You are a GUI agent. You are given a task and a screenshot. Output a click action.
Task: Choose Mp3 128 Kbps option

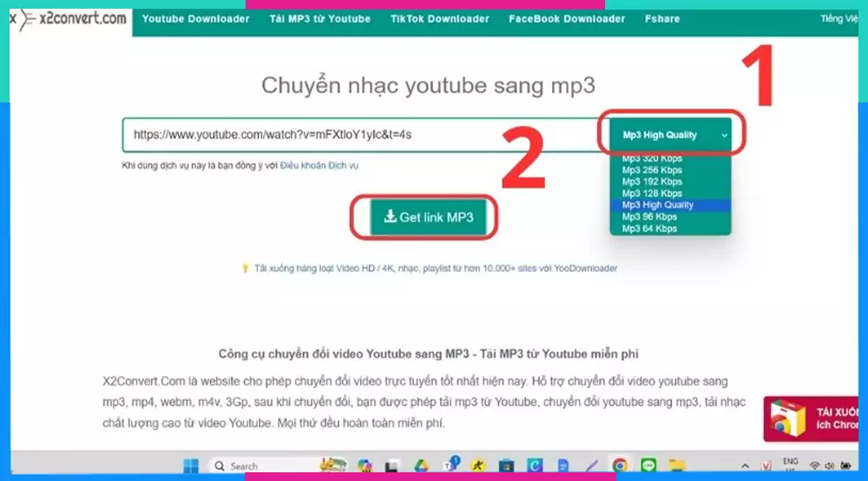(x=652, y=193)
